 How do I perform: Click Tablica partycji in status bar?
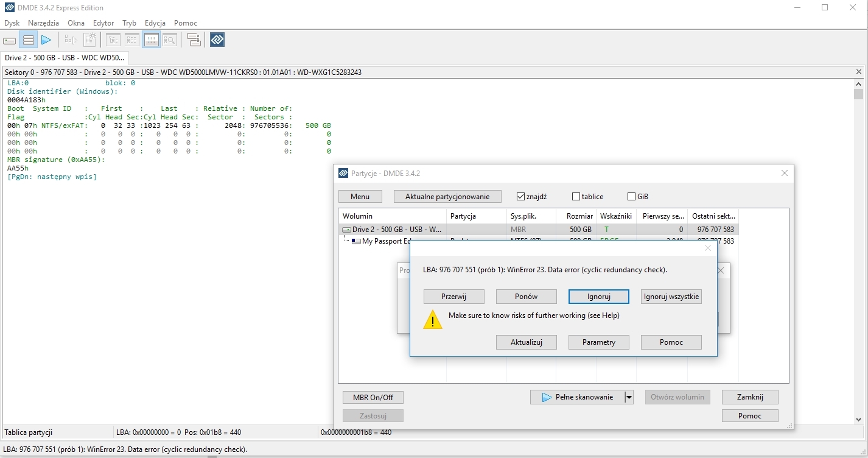[29, 432]
